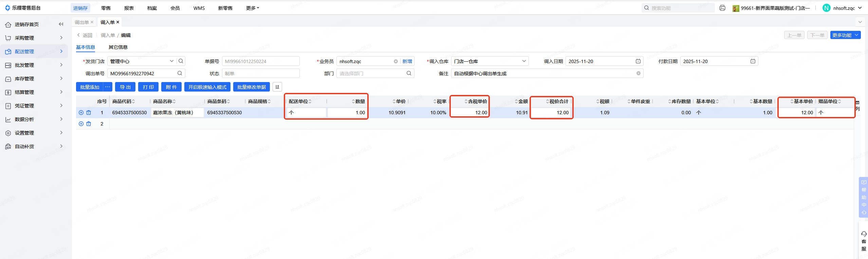Collapse the left sidebar with arrow icon
The height and width of the screenshot is (259, 868).
point(61,24)
